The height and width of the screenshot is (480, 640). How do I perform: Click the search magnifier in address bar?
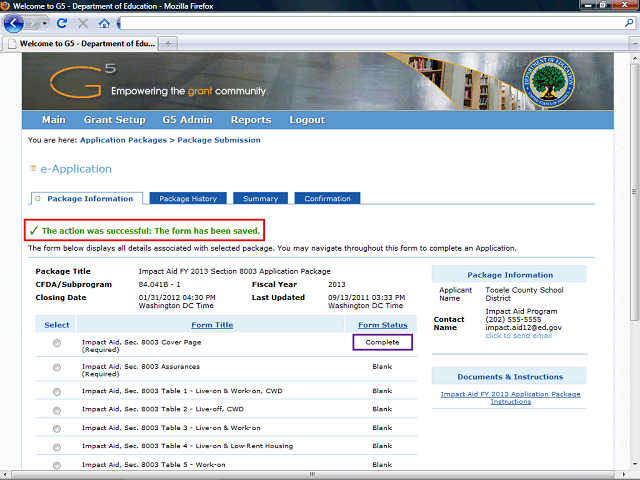tap(629, 23)
